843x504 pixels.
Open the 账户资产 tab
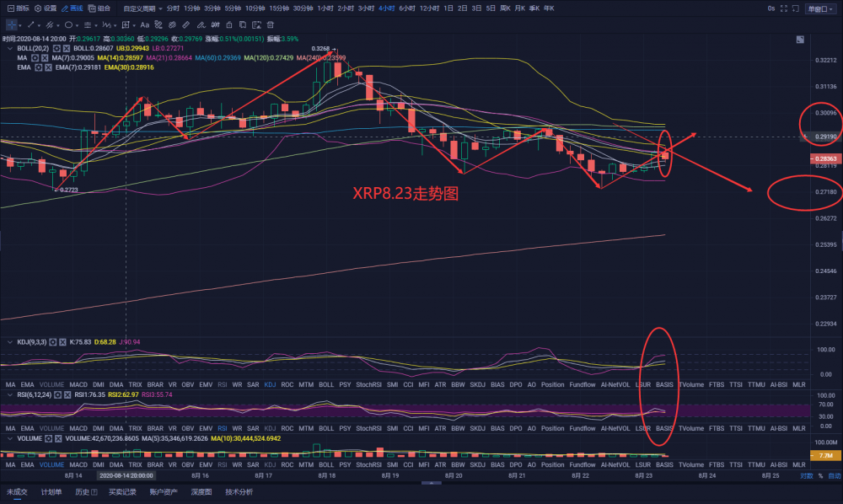point(164,492)
